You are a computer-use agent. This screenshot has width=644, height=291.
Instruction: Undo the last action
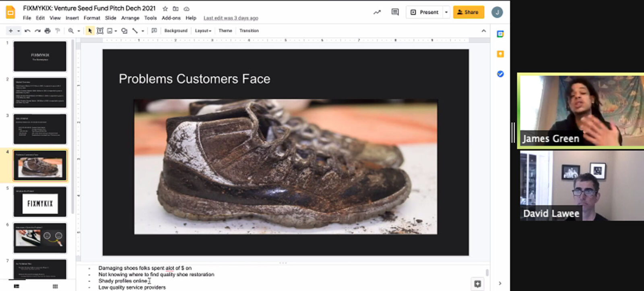(27, 31)
